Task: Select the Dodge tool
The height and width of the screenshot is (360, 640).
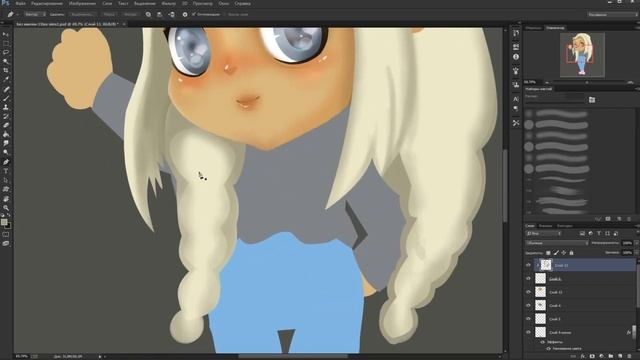Action: point(6,152)
